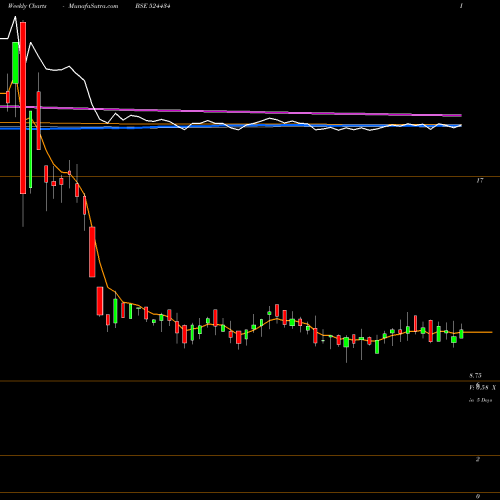The image size is (500, 500).
Task: Click the "in 5 Days" text
Action: 480,400
